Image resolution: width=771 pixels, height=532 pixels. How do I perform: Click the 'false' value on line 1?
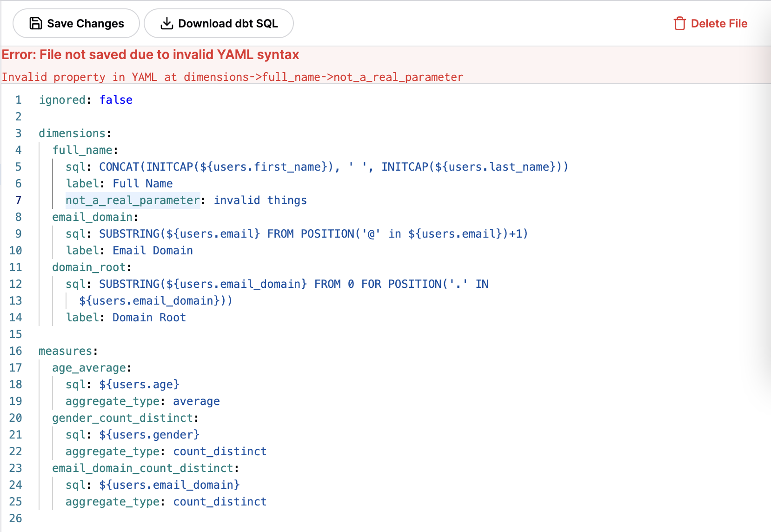(116, 100)
